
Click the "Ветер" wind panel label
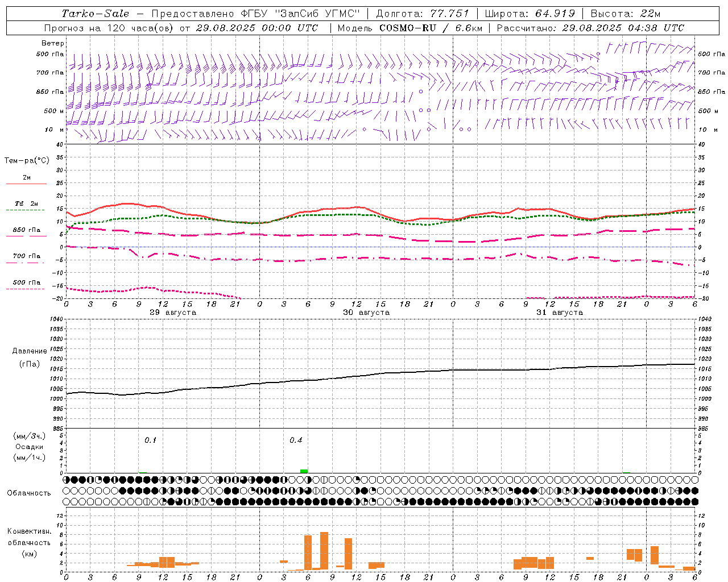point(53,43)
